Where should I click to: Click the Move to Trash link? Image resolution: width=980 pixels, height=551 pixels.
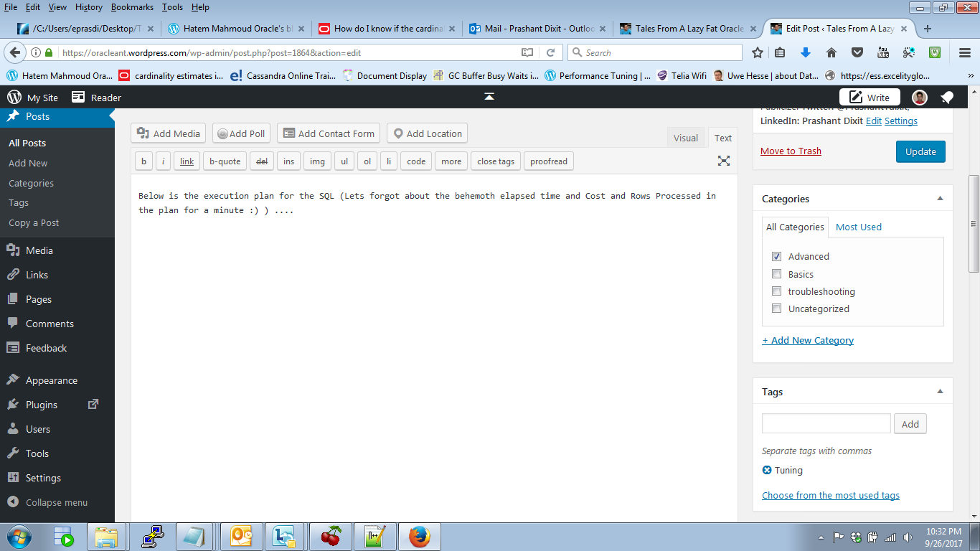791,151
